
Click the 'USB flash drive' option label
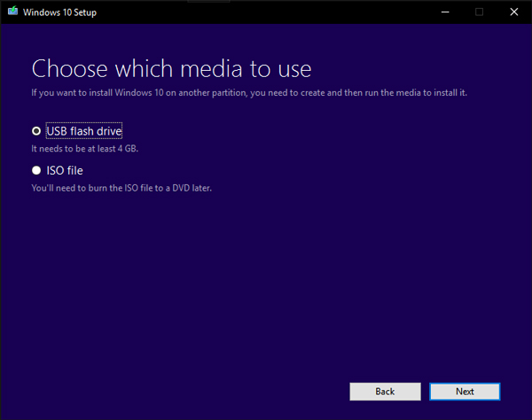coord(83,131)
